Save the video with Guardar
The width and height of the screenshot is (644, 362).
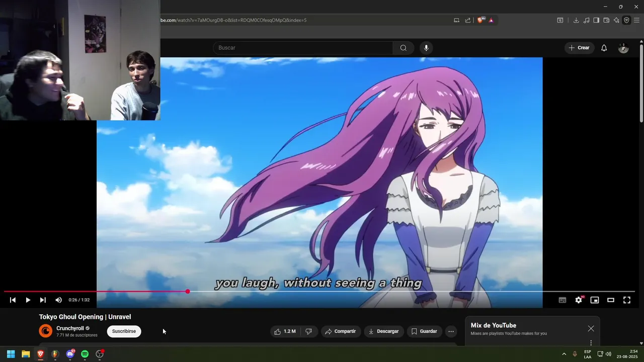click(x=424, y=331)
